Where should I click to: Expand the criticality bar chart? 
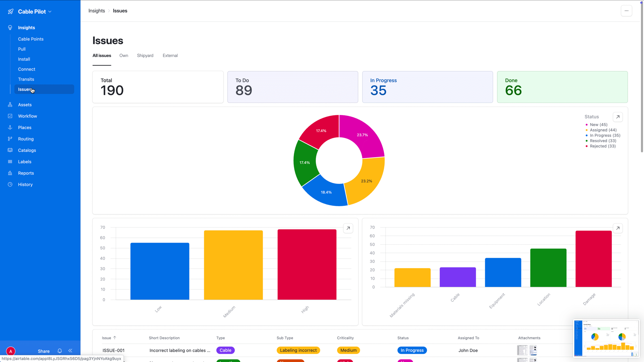(348, 228)
